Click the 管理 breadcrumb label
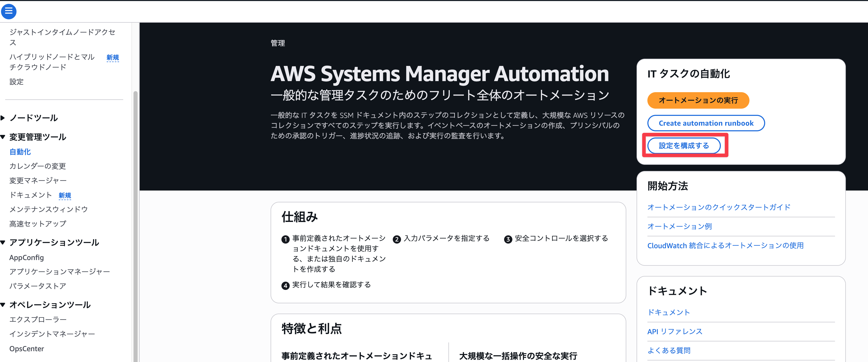 click(x=278, y=43)
